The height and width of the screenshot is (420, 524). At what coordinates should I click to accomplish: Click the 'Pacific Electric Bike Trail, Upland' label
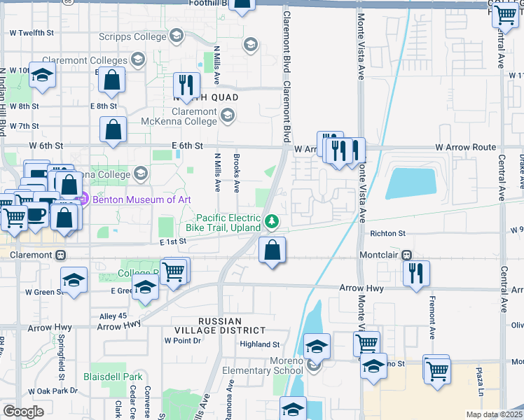coord(223,223)
